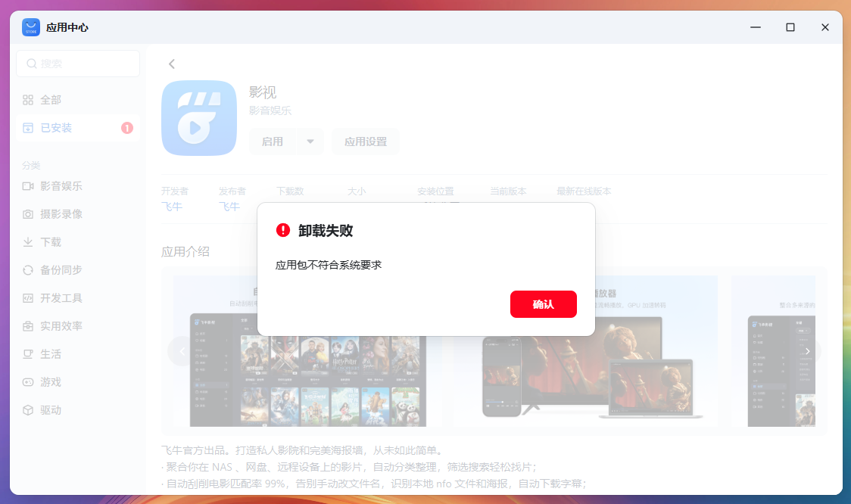
Task: Open publisher link 飞牛 under 发布者
Action: pos(229,206)
